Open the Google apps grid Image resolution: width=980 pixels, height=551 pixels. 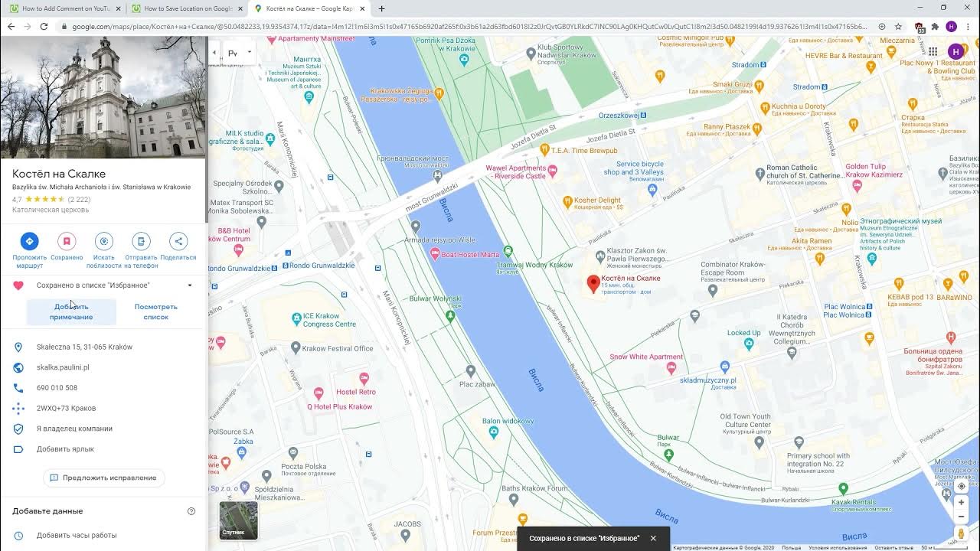933,51
